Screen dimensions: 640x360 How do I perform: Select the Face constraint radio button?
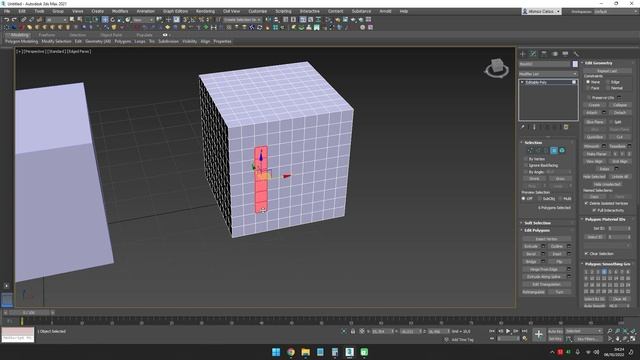click(588, 88)
